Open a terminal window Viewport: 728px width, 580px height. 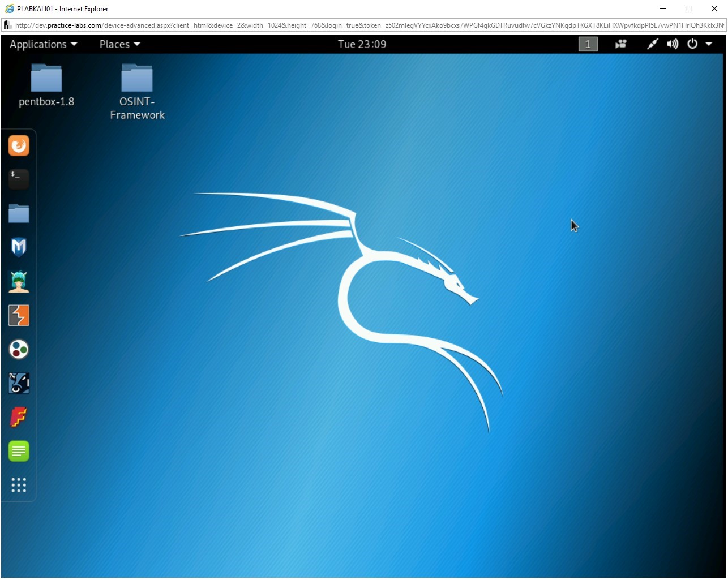[x=19, y=179]
